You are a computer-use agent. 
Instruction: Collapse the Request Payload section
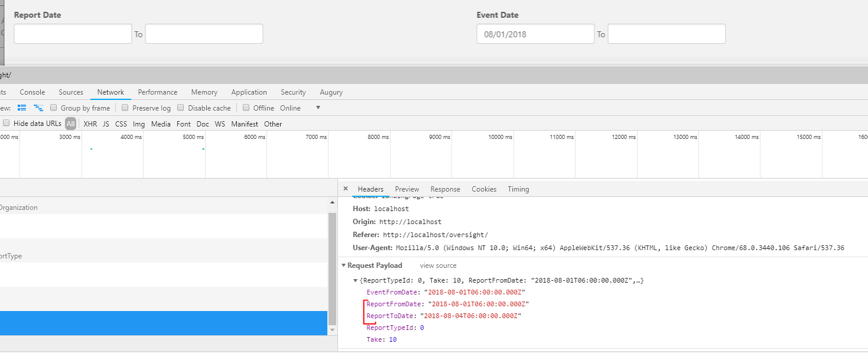pyautogui.click(x=344, y=265)
